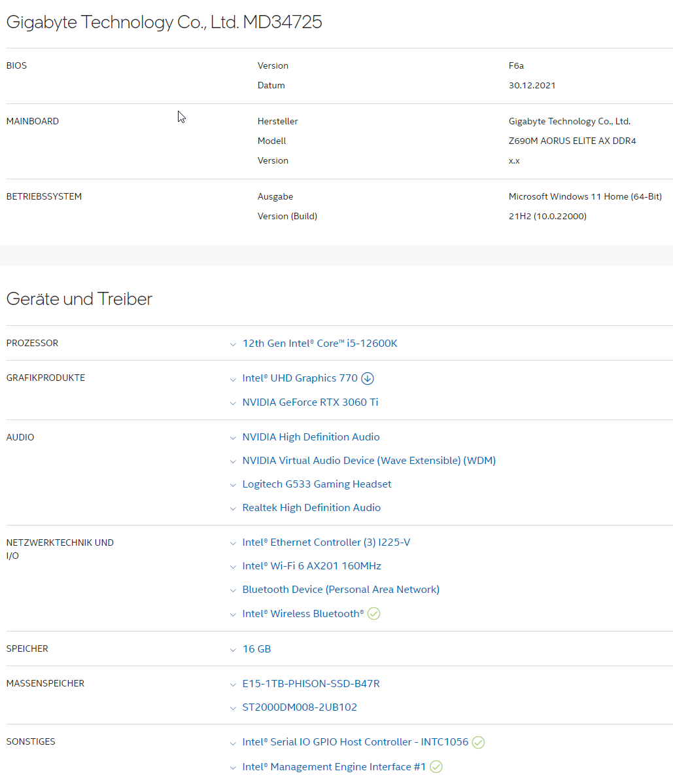Click green checkmark next to Serial IO GPIO Host Controller
The width and height of the screenshot is (673, 784).
478,743
